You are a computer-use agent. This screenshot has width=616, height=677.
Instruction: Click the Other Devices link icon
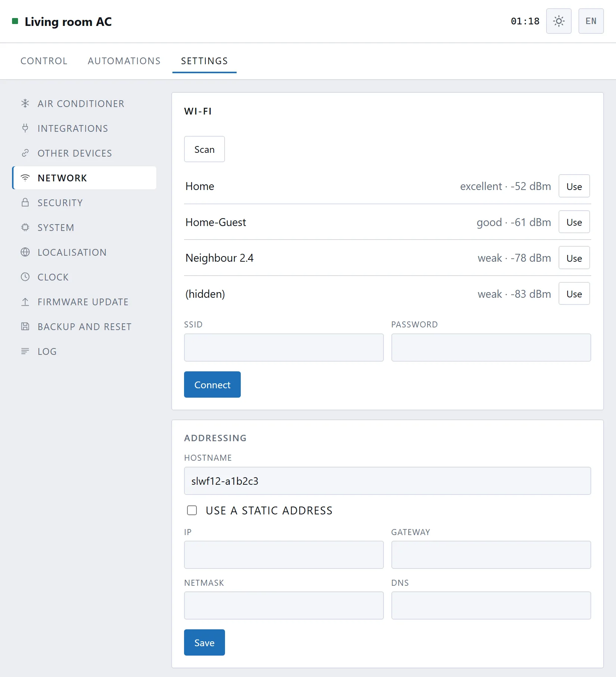pyautogui.click(x=25, y=153)
